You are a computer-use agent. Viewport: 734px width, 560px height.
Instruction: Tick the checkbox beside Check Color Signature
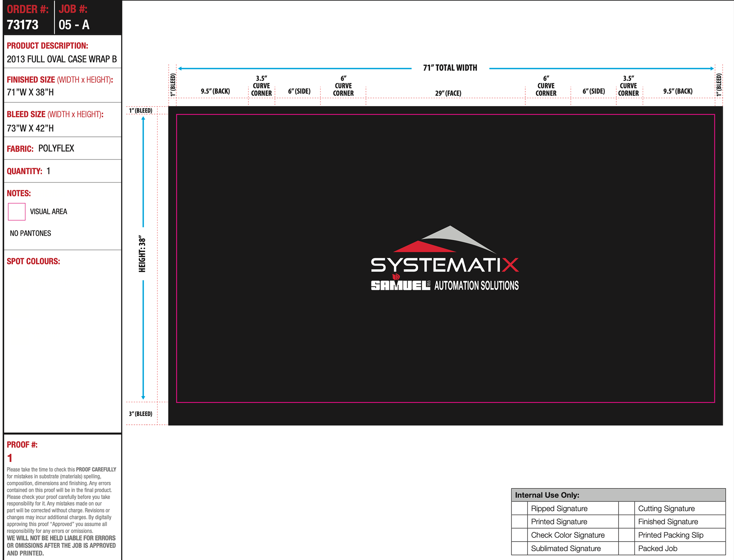click(520, 535)
